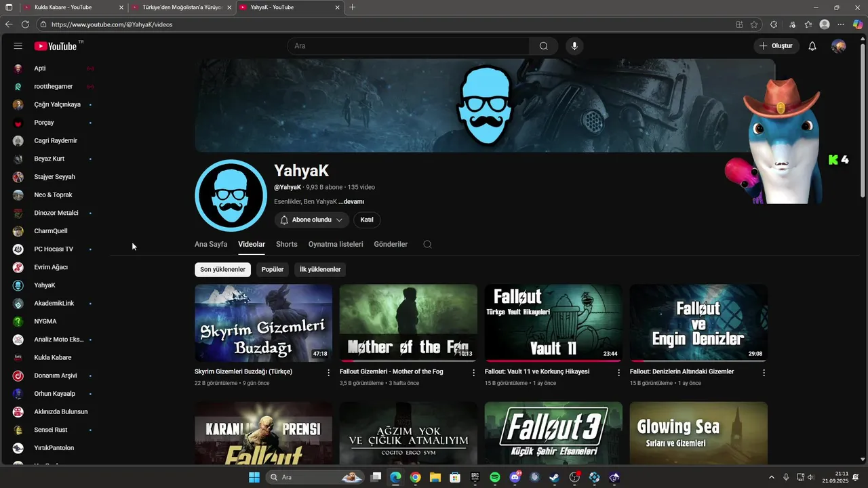Open a new browser tab
The image size is (868, 488).
click(x=352, y=7)
